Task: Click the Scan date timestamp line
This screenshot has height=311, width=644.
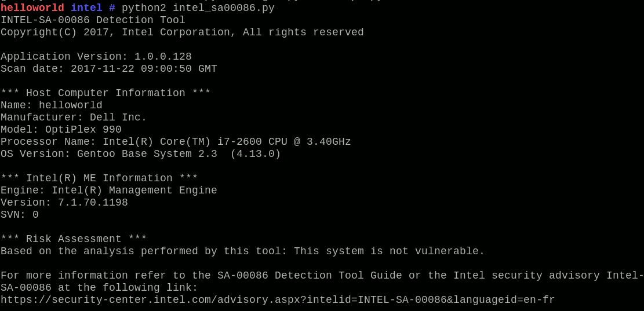Action: 108,69
